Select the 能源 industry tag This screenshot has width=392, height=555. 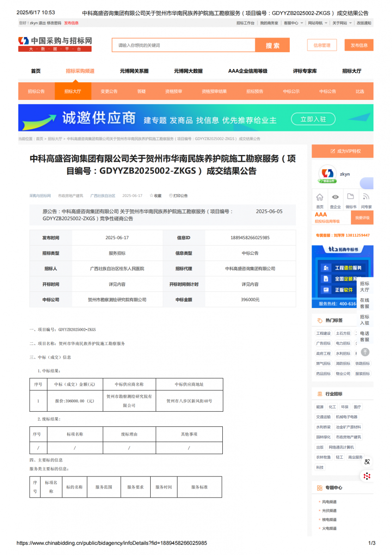coord(320,407)
